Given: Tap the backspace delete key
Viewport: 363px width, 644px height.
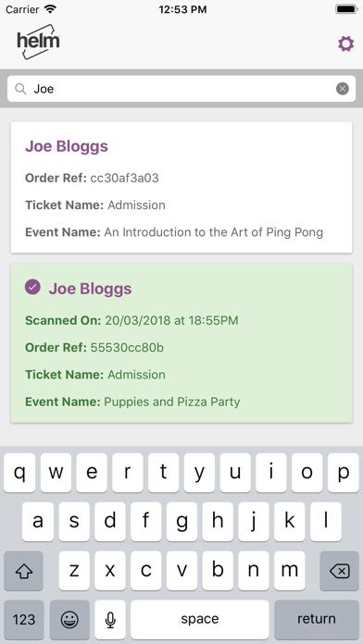Looking at the screenshot, I should [339, 571].
